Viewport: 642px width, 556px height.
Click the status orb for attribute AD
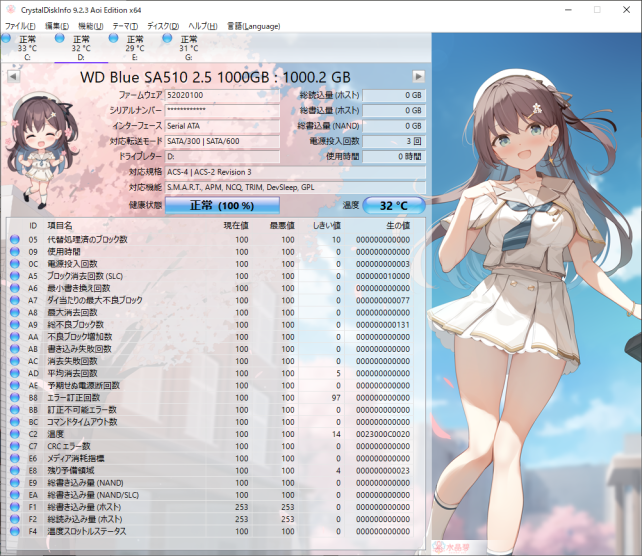coord(15,373)
